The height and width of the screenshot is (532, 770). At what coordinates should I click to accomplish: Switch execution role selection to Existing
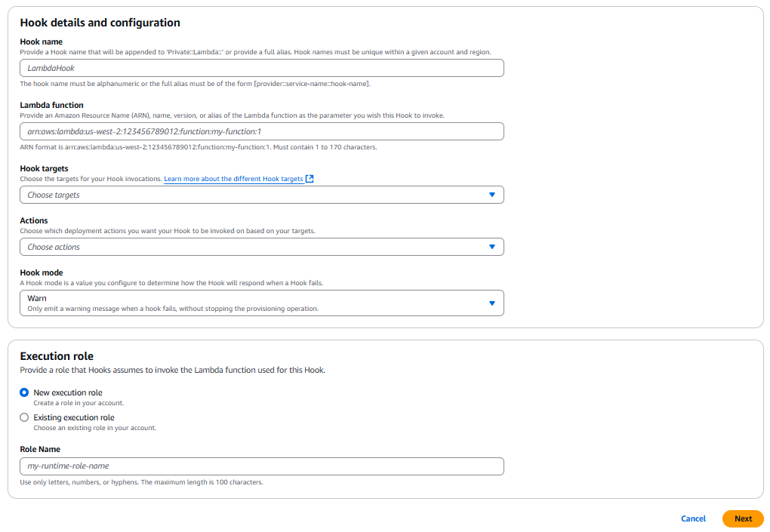click(24, 417)
